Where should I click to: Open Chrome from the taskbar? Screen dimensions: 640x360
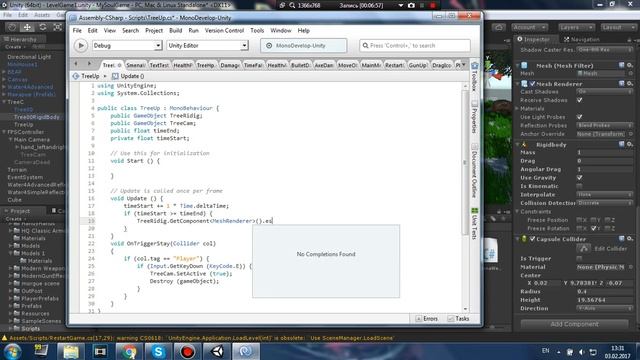[129, 351]
